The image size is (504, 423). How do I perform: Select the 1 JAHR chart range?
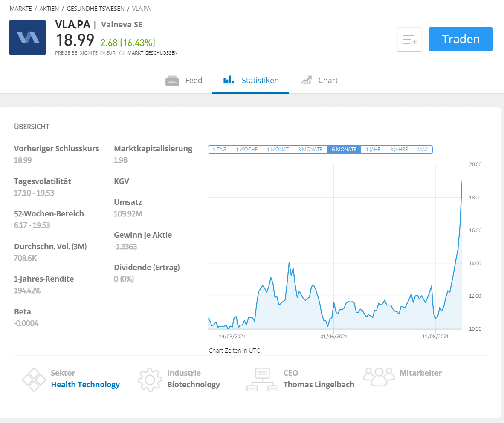coord(373,150)
